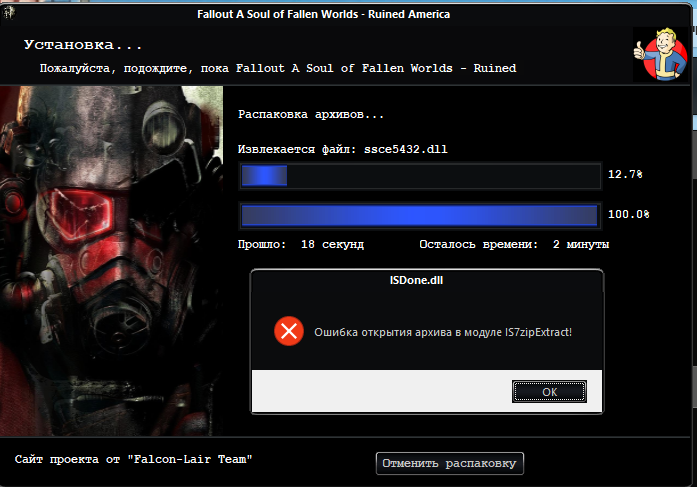Image resolution: width=697 pixels, height=487 pixels.
Task: Click the Vault Boy thumbs-up icon
Action: 660,55
